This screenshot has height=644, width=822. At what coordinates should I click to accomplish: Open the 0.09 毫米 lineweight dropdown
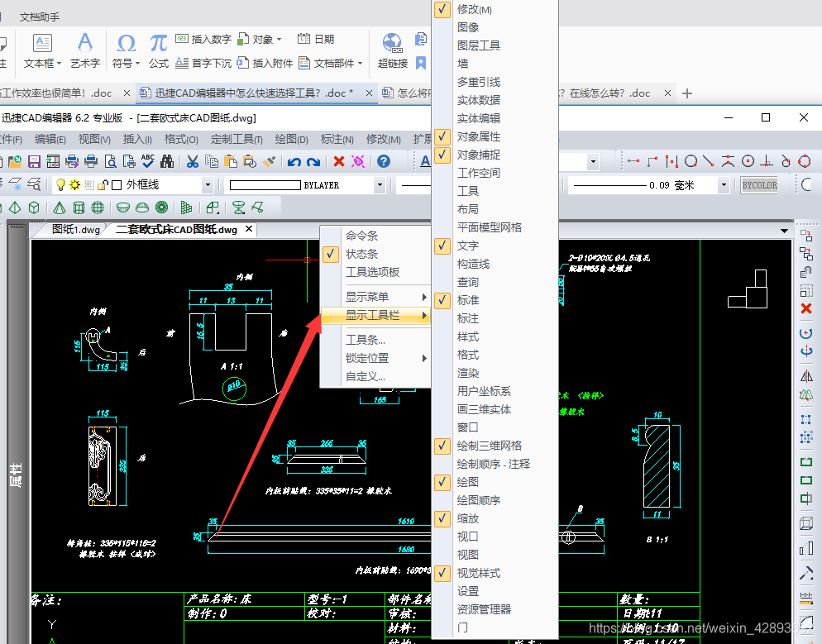pyautogui.click(x=724, y=185)
